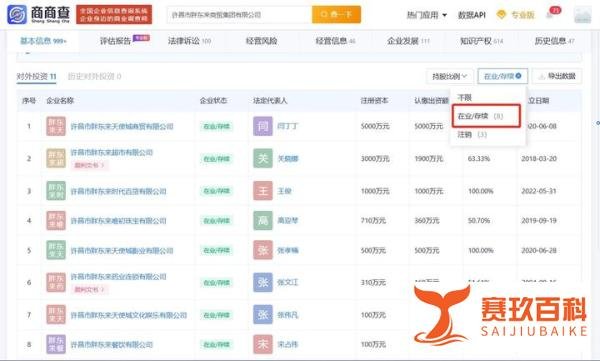Click the blue 张 avatar in row 6
600x361 pixels.
(x=263, y=283)
